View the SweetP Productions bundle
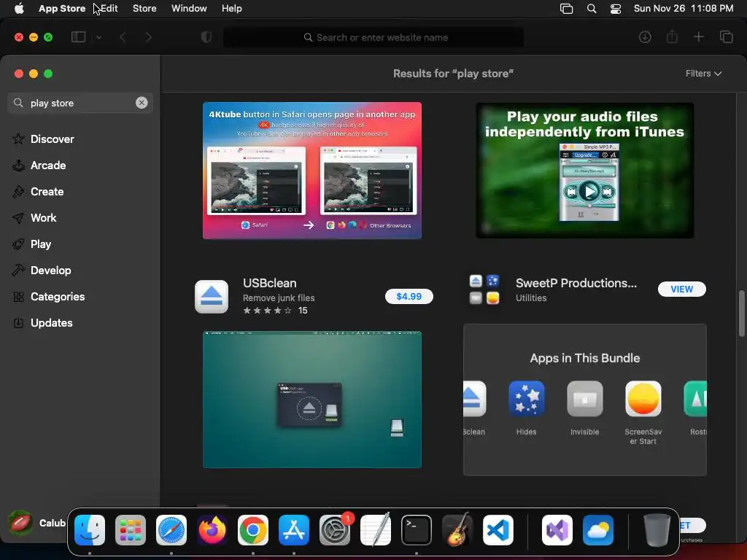747x560 pixels. pos(682,289)
